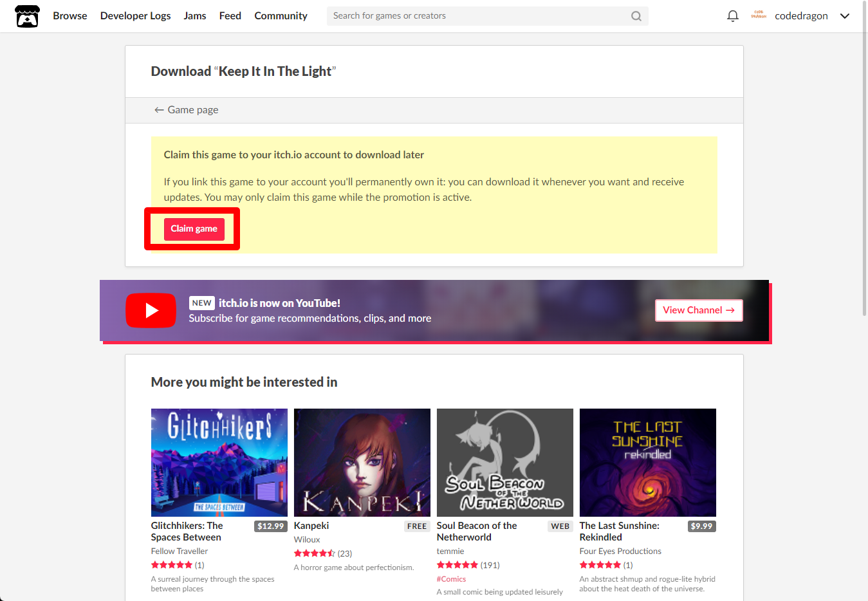The height and width of the screenshot is (601, 868).
Task: Click the FREE label on Kanpeki
Action: 417,526
